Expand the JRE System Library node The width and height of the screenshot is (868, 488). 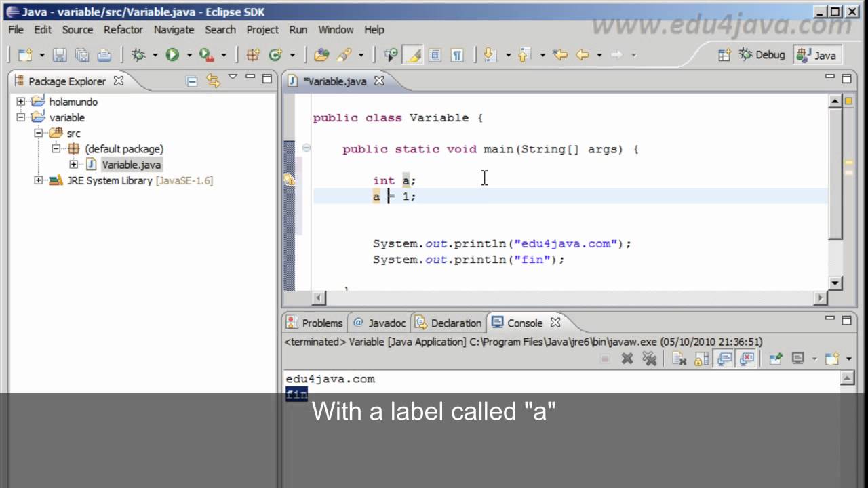pyautogui.click(x=39, y=180)
